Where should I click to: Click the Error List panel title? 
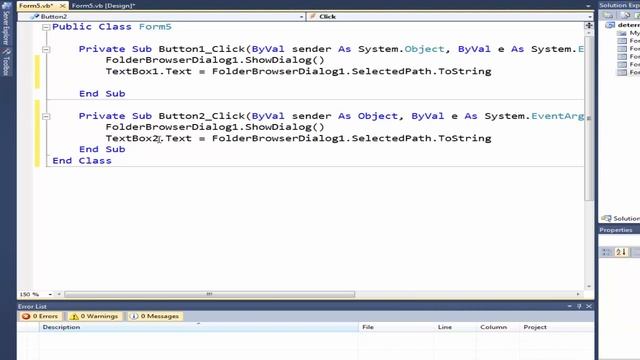tap(32, 307)
